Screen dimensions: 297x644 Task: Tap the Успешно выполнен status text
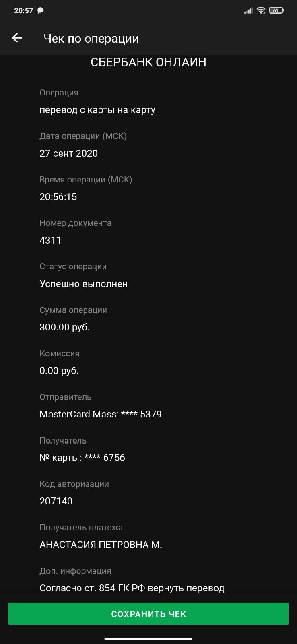[84, 284]
